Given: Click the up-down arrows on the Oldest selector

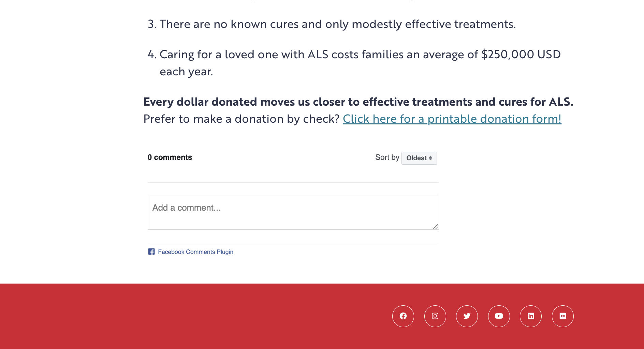Looking at the screenshot, I should (x=430, y=158).
